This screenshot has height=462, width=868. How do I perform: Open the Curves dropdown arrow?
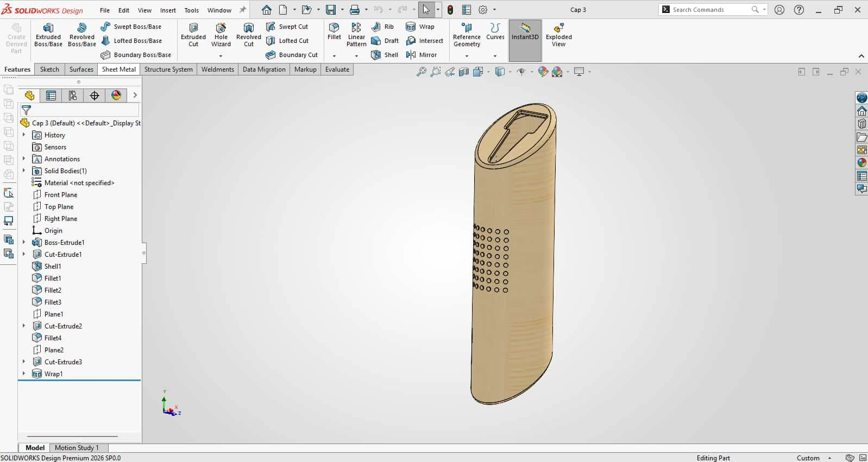495,56
